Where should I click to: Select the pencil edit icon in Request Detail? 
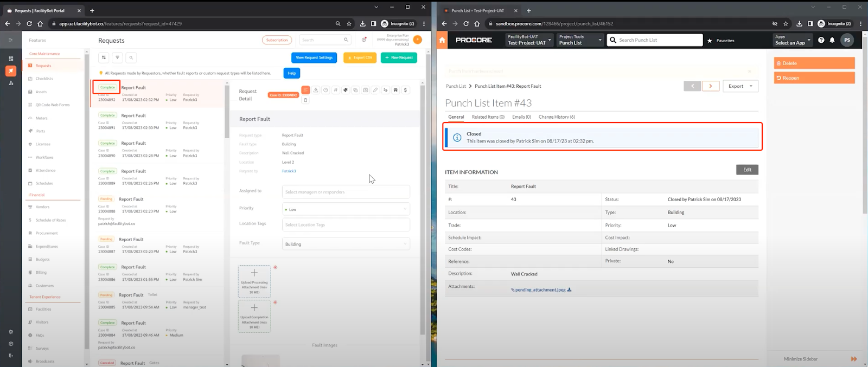click(x=375, y=90)
